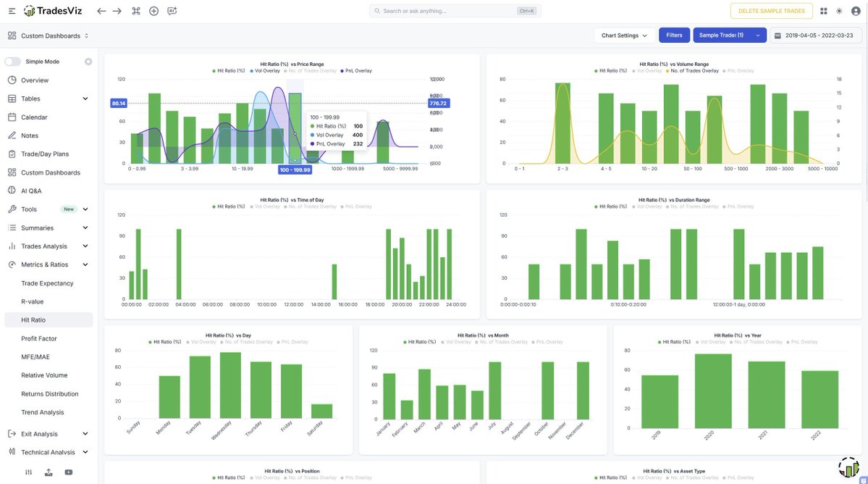Open the Sample Trader (1) account dropdown
This screenshot has width=868, height=484.
[x=730, y=36]
